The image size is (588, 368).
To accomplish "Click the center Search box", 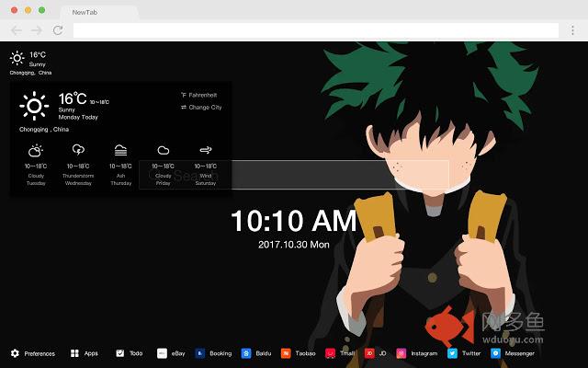I will point(294,175).
